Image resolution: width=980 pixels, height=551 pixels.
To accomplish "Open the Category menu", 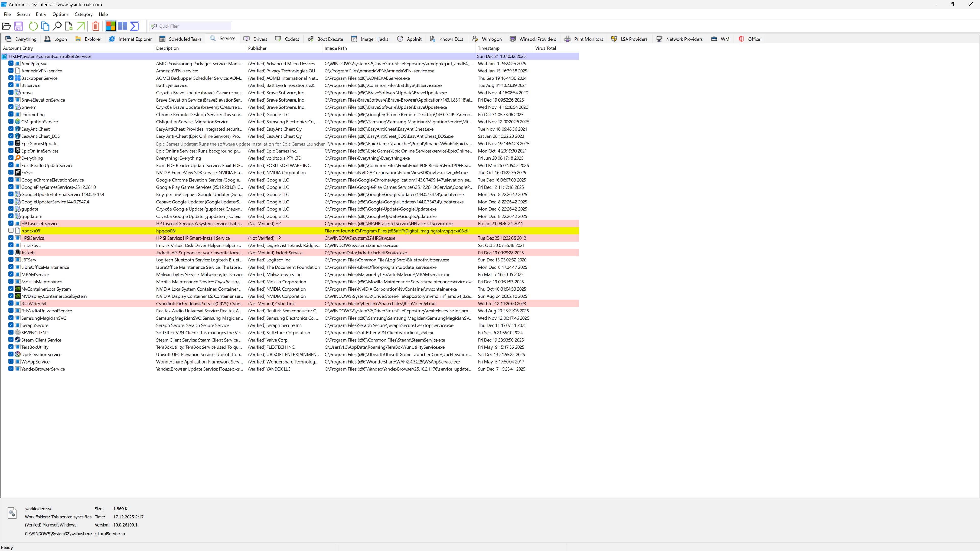I will 83,14.
